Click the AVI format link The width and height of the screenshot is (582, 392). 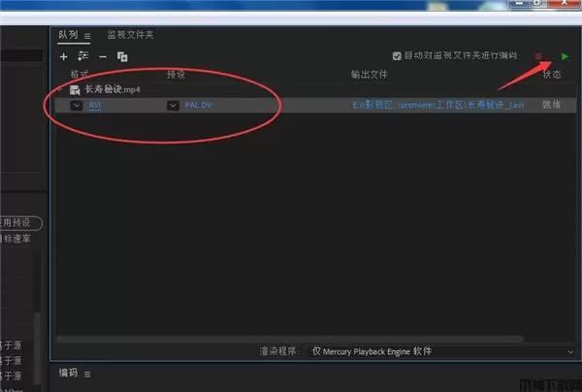95,106
